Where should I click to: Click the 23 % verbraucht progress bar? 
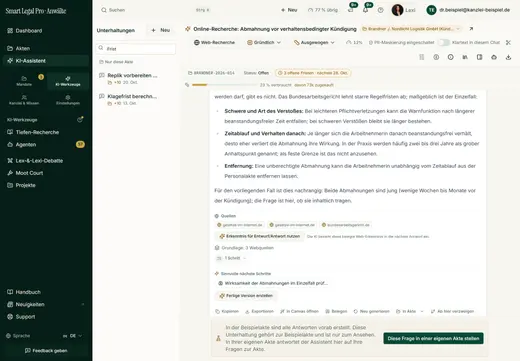[x=224, y=85]
